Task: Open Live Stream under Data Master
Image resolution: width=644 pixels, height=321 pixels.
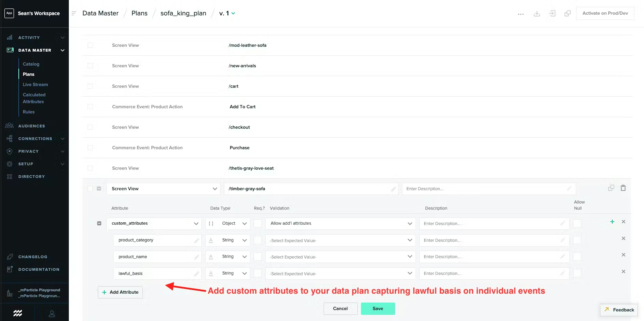Action: coord(35,84)
